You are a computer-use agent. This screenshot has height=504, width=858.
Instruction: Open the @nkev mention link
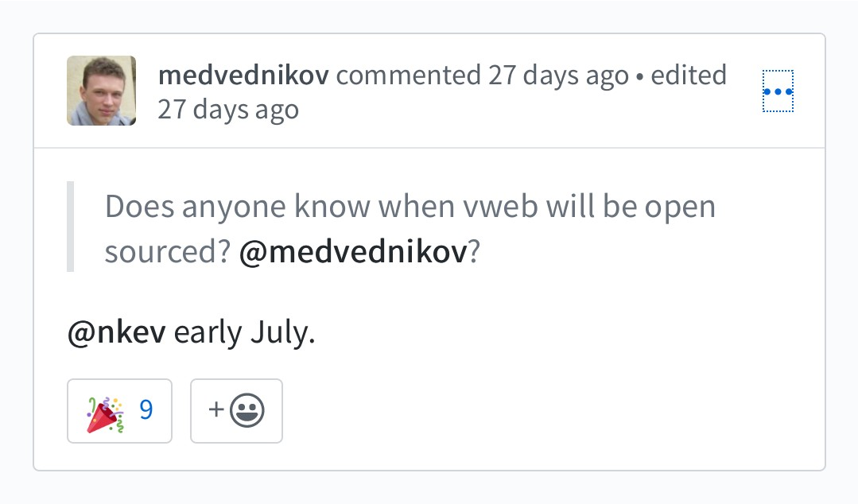(x=117, y=333)
